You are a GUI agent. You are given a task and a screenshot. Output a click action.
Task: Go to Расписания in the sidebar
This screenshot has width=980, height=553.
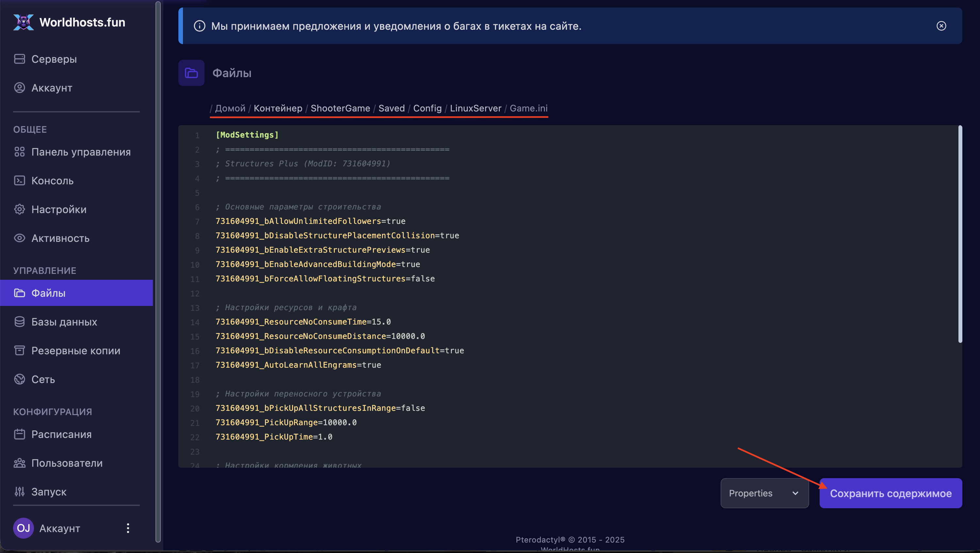pyautogui.click(x=61, y=434)
